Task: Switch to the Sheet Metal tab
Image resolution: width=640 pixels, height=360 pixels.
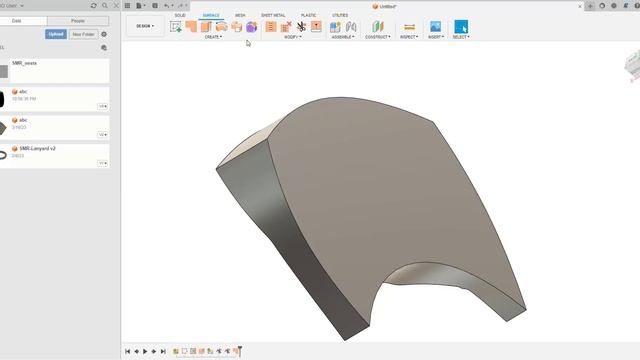Action: (x=273, y=16)
